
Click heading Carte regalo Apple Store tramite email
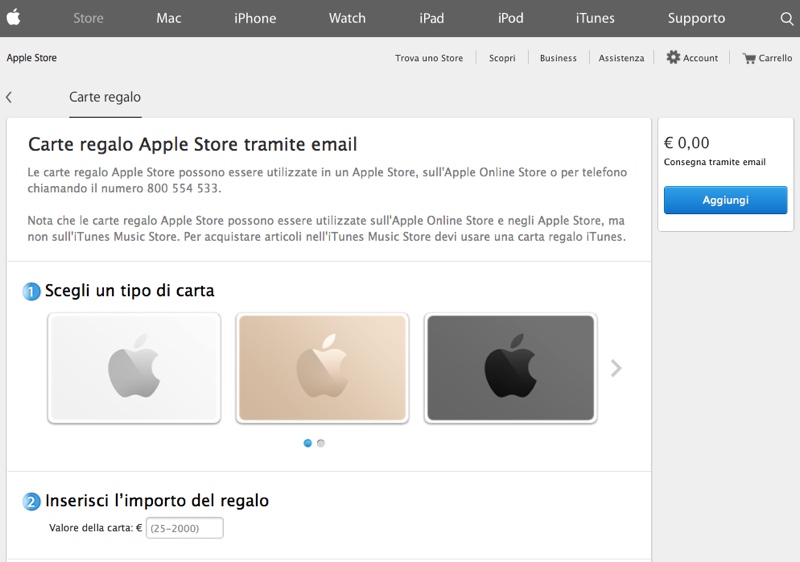click(x=192, y=144)
